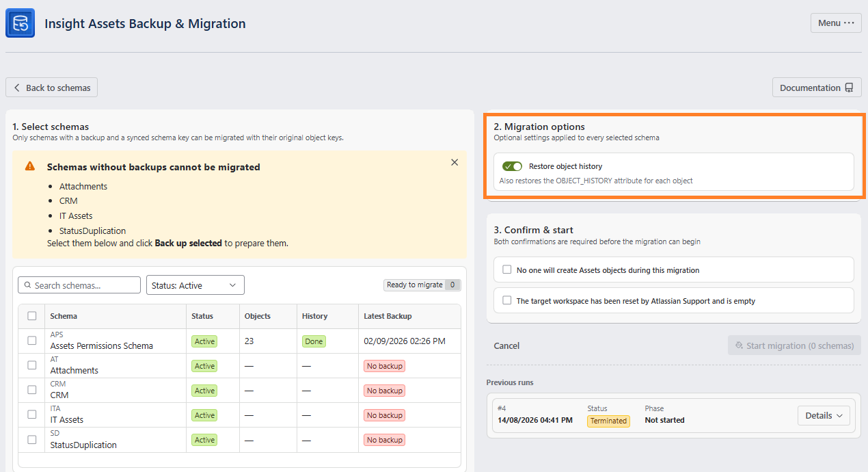This screenshot has width=868, height=472.
Task: Check the target workspace reset confirmation
Action: point(507,300)
